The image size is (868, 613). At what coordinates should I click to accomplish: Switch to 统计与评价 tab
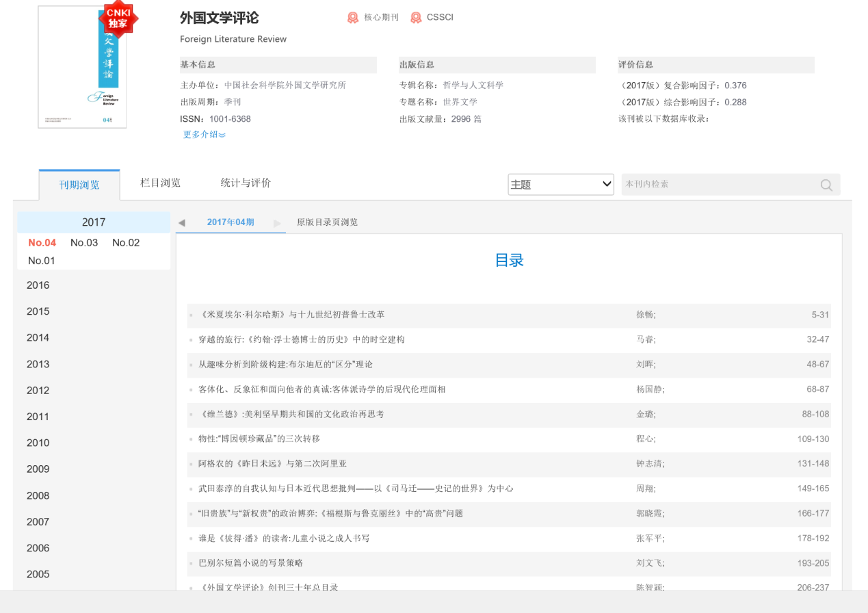246,183
